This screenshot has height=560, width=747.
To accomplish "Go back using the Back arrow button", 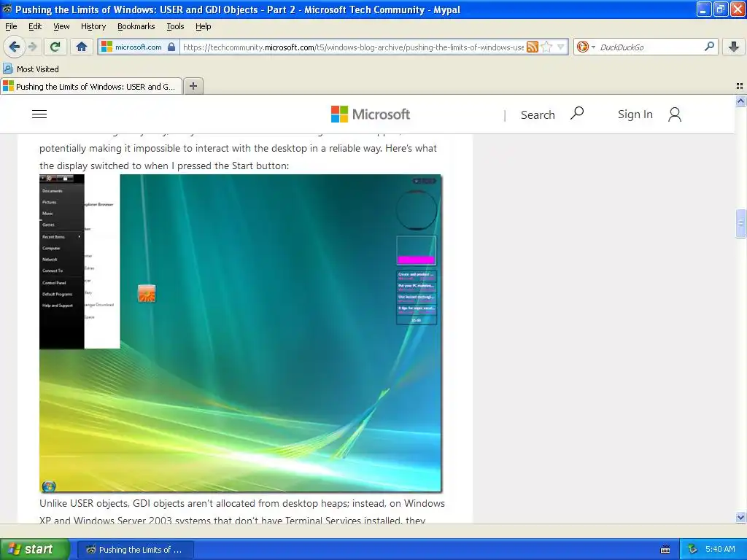I will (14, 47).
